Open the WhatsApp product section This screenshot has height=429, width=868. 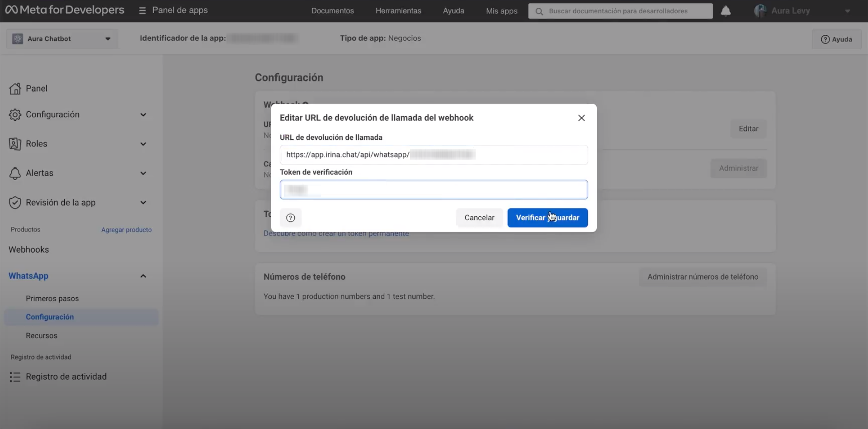(28, 276)
